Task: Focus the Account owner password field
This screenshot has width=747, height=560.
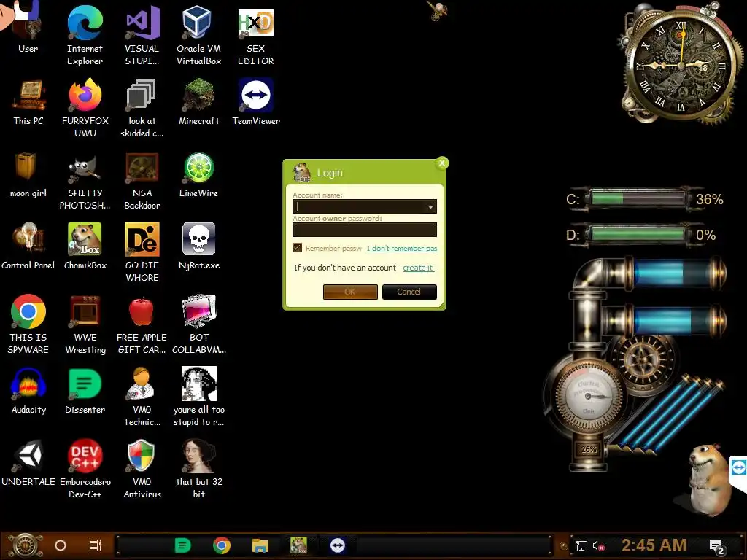Action: click(x=365, y=230)
